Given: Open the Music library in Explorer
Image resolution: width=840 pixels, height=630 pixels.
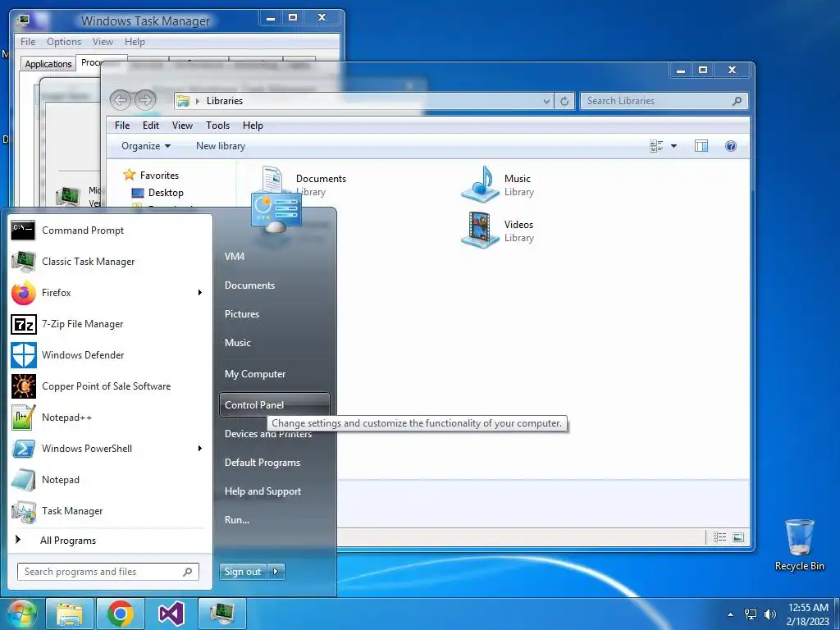Looking at the screenshot, I should tap(498, 185).
